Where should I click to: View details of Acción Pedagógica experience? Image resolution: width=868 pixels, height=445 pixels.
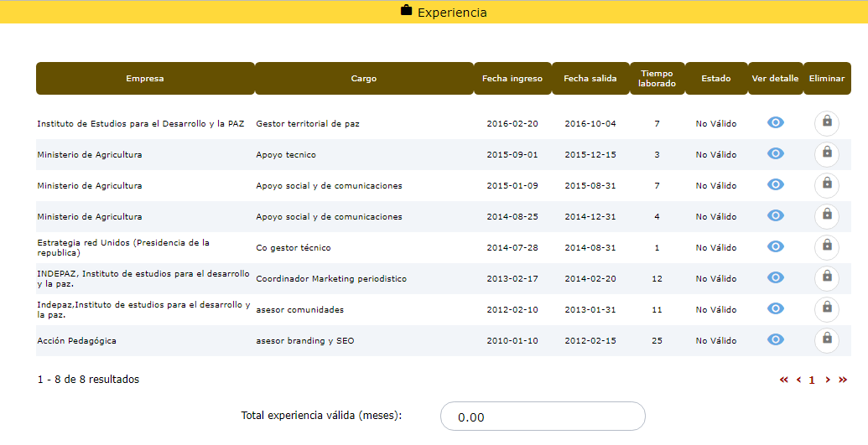(x=776, y=340)
